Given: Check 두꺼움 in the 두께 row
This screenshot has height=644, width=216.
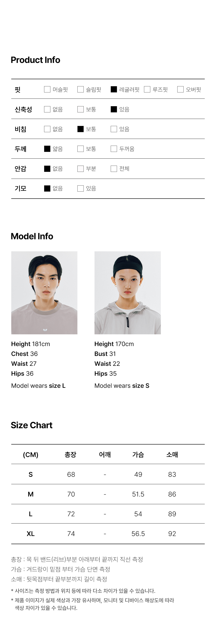Looking at the screenshot, I should [x=114, y=149].
